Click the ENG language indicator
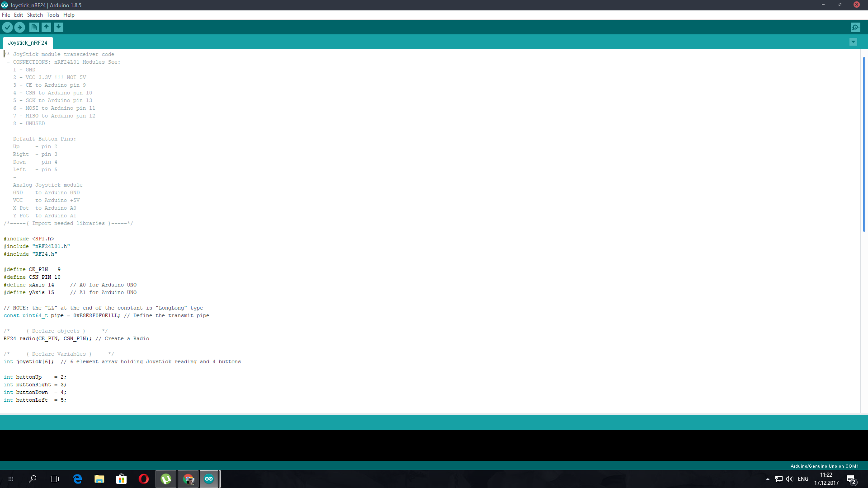The width and height of the screenshot is (868, 488). pos(803,479)
